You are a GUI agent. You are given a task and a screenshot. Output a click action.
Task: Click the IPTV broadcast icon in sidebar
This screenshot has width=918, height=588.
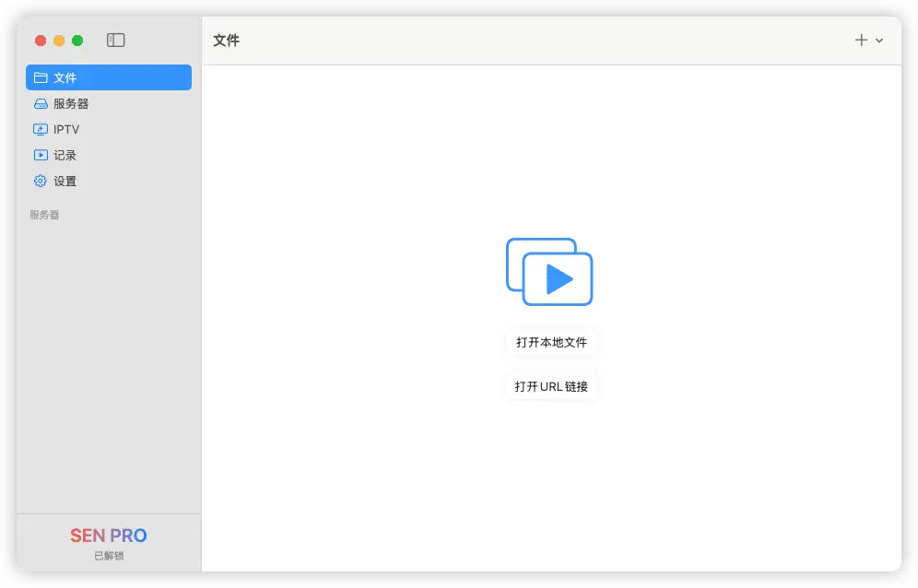(41, 129)
